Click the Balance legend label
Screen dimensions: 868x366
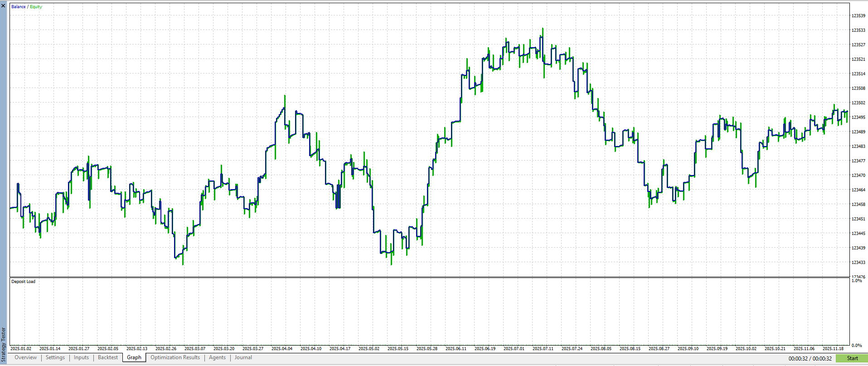click(18, 7)
